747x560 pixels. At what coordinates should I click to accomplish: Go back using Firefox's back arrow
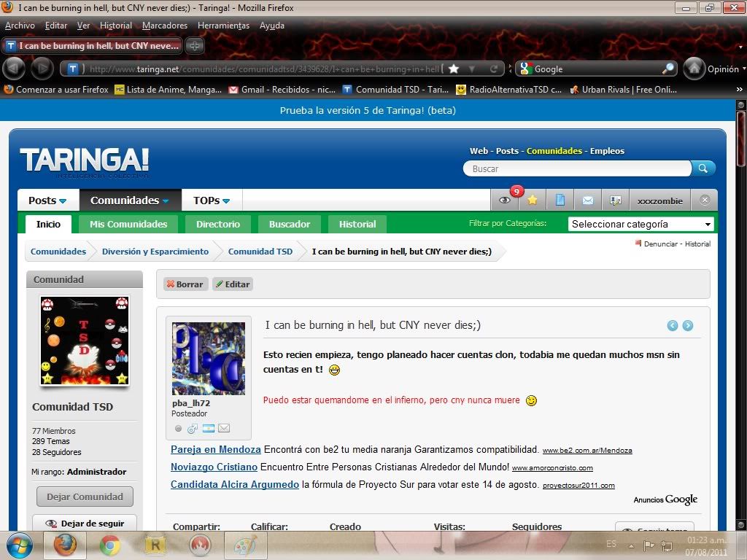[x=14, y=69]
